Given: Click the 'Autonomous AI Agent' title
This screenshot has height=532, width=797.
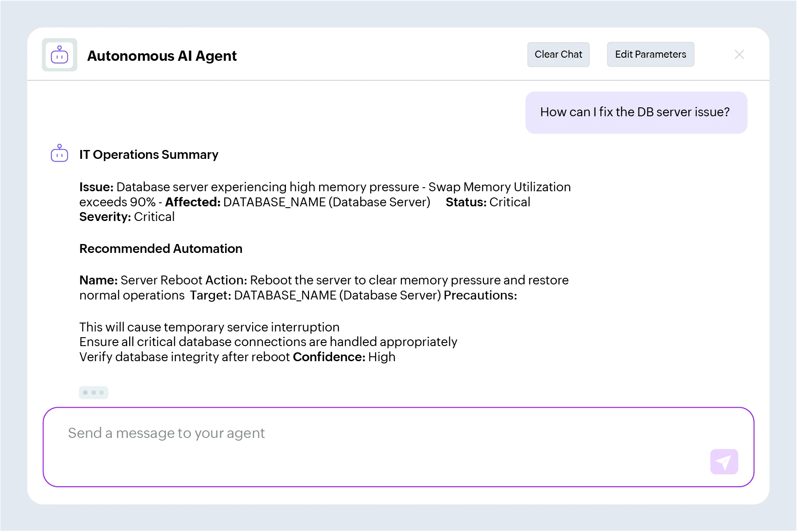Looking at the screenshot, I should [x=162, y=56].
